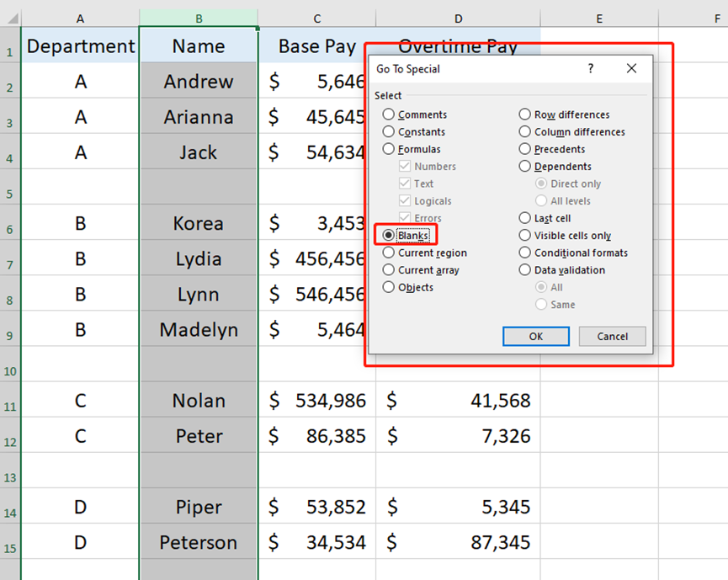Click the cell containing Lydia
The image size is (728, 580).
tap(199, 258)
